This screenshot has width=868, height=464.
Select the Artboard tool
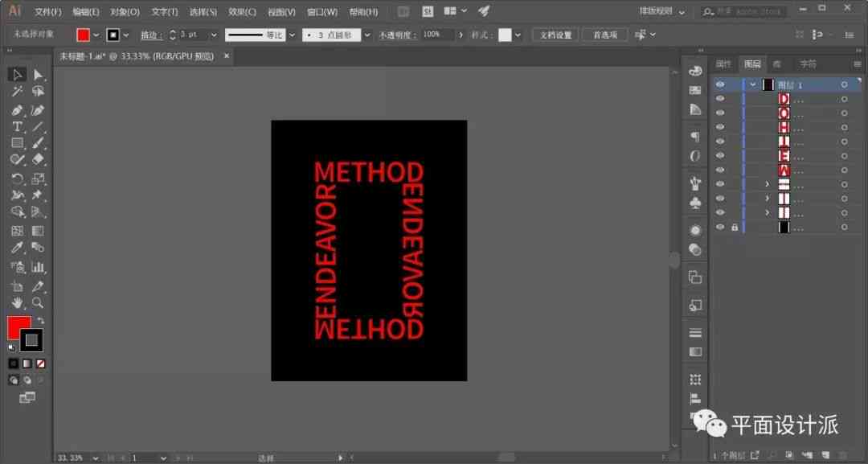[17, 286]
